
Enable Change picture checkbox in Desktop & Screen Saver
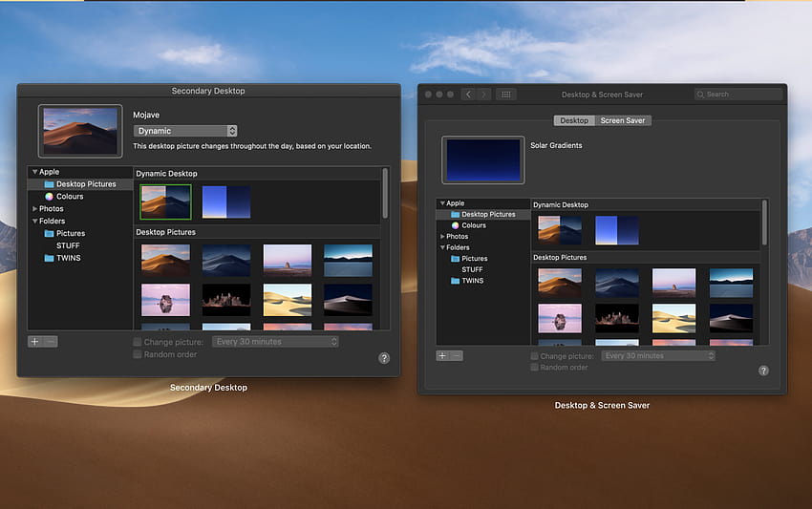(534, 356)
